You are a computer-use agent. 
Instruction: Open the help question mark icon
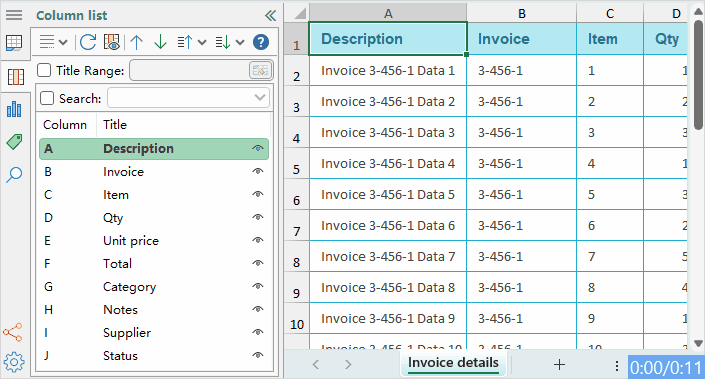(261, 42)
